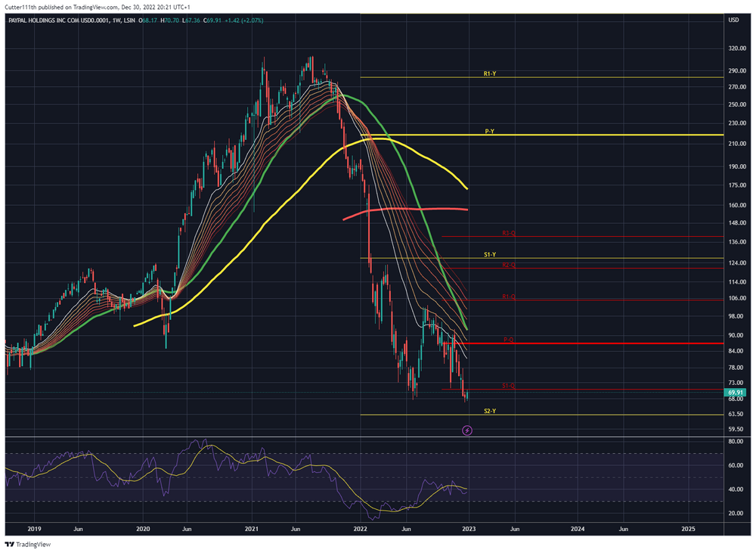Click the 60.00 RSI axis value
The image size is (756, 553).
click(736, 465)
